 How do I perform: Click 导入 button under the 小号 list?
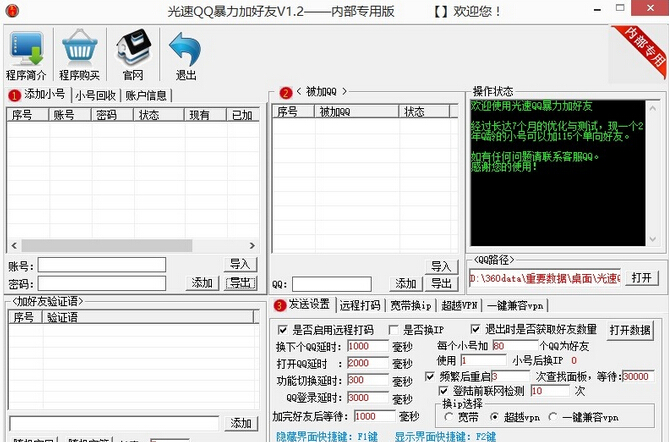pos(240,265)
